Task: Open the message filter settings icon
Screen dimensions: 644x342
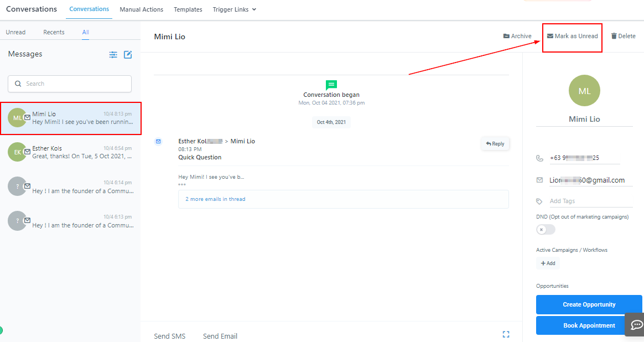Action: [113, 55]
